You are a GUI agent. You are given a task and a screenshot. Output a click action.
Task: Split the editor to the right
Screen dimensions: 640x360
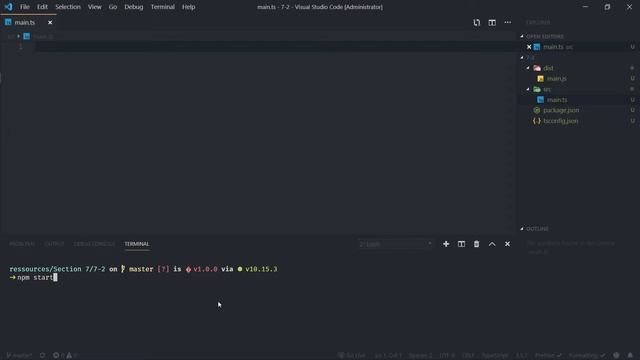tap(492, 22)
